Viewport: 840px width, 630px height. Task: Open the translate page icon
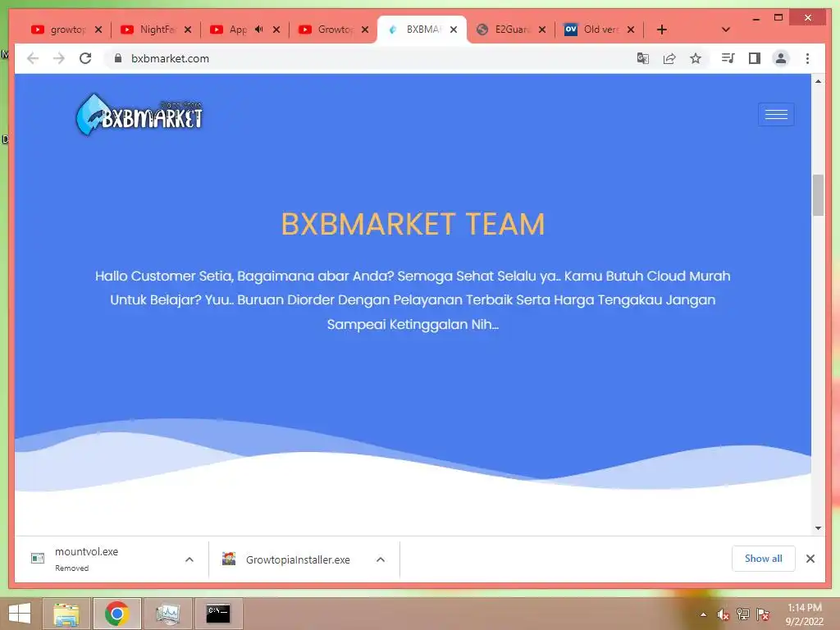point(643,58)
